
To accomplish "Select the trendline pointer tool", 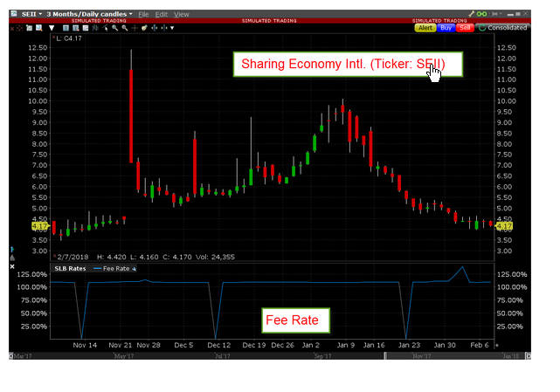I will 105,28.
